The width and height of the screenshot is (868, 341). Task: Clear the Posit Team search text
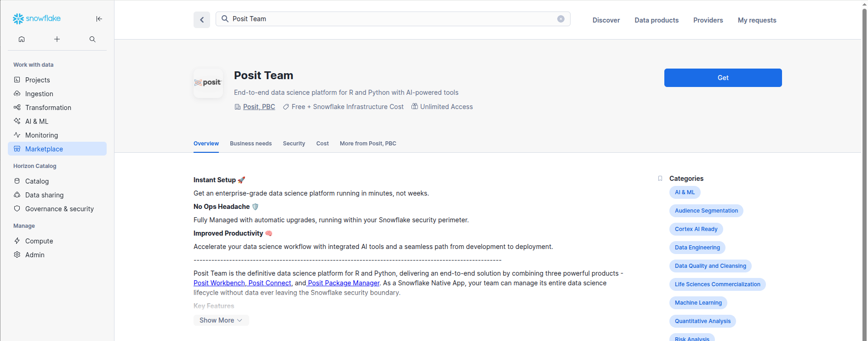point(560,19)
